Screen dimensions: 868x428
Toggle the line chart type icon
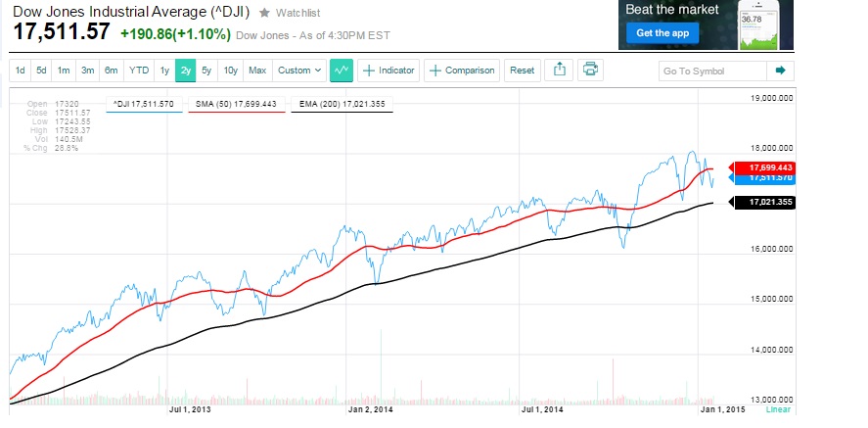tap(342, 71)
